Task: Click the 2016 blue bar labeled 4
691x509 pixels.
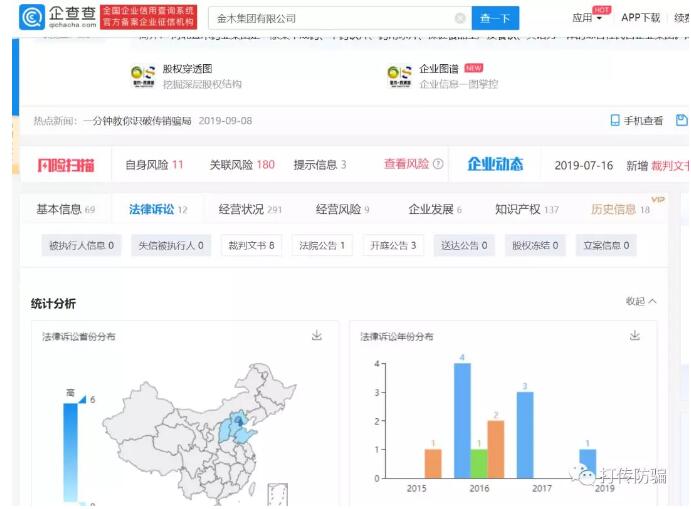Action: coord(462,420)
